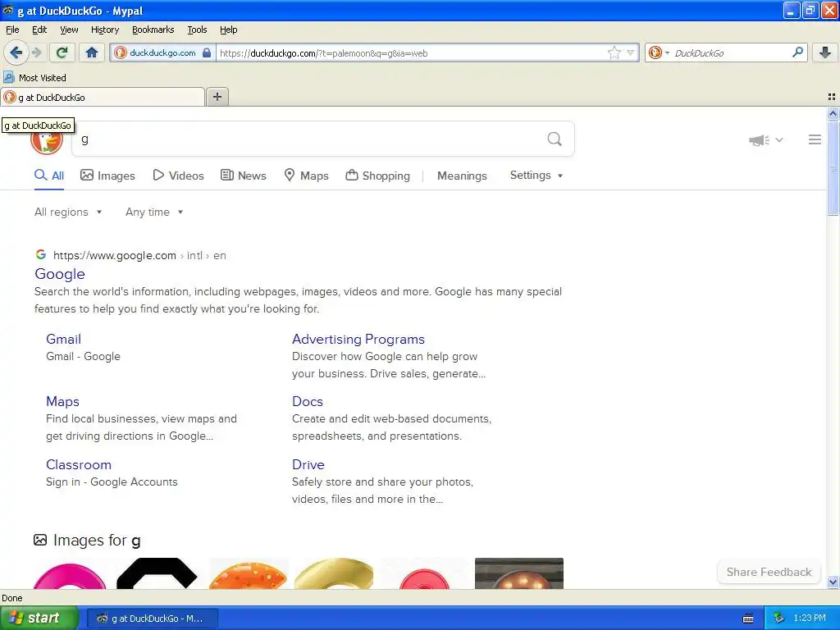
Task: Select the 'g at DuckDuckGo' browser tab
Action: 103,97
